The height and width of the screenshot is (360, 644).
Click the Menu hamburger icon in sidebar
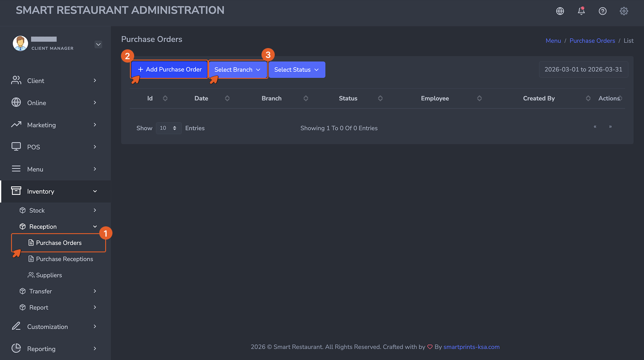(x=16, y=169)
